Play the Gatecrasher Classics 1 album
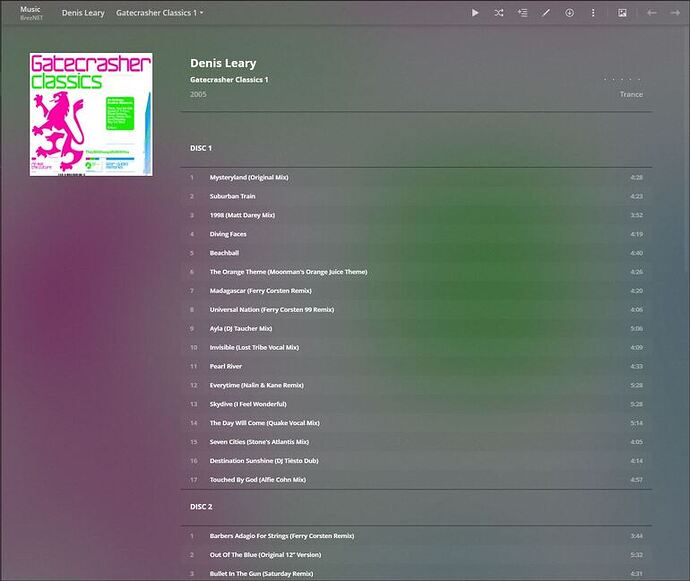This screenshot has width=690, height=581. (x=475, y=13)
